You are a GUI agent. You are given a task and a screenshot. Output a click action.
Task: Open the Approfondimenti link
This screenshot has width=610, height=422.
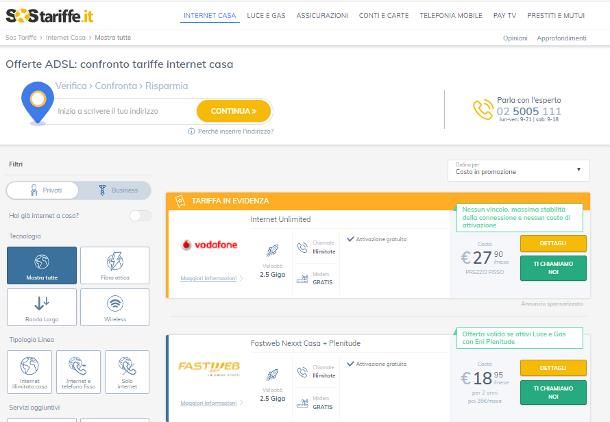[561, 38]
